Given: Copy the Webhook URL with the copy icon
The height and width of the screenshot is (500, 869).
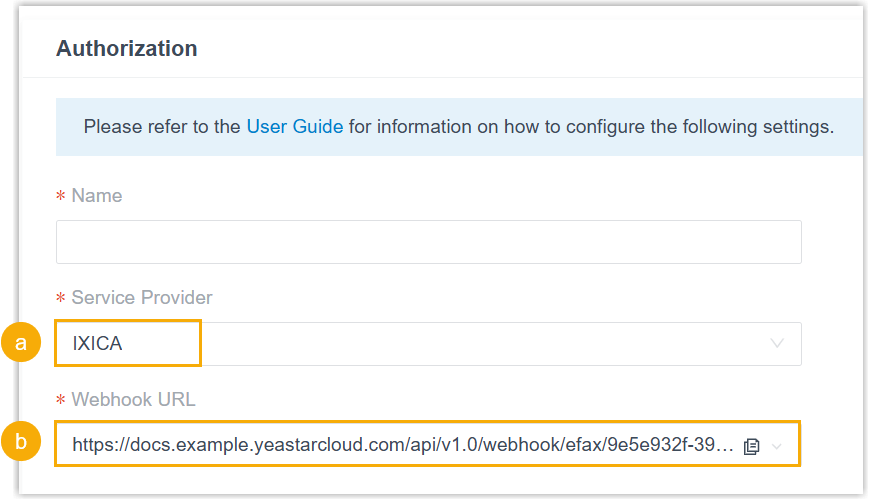Looking at the screenshot, I should 752,446.
